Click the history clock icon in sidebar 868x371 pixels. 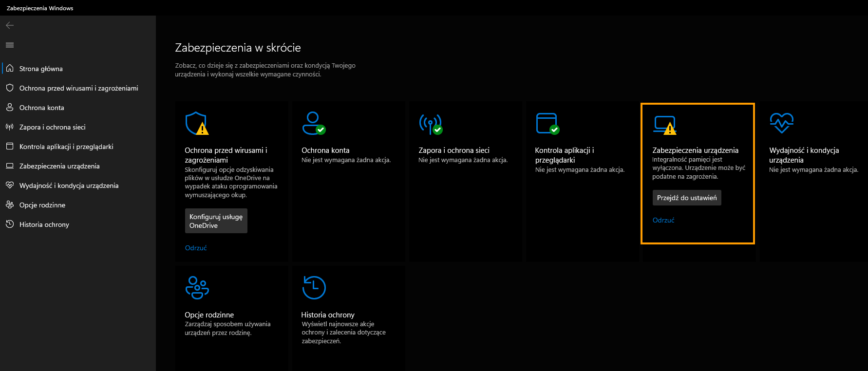tap(10, 224)
